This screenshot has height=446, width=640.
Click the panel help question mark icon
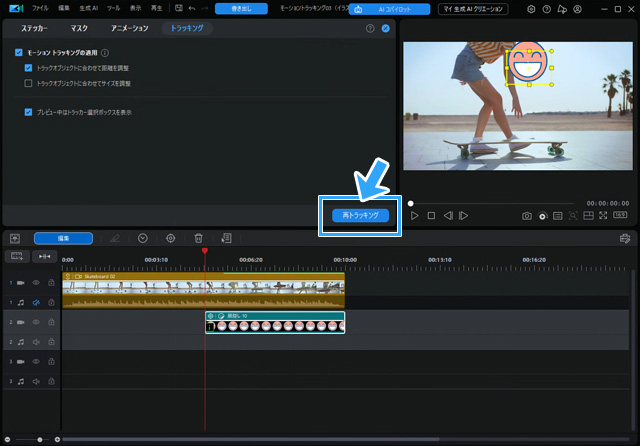[370, 28]
